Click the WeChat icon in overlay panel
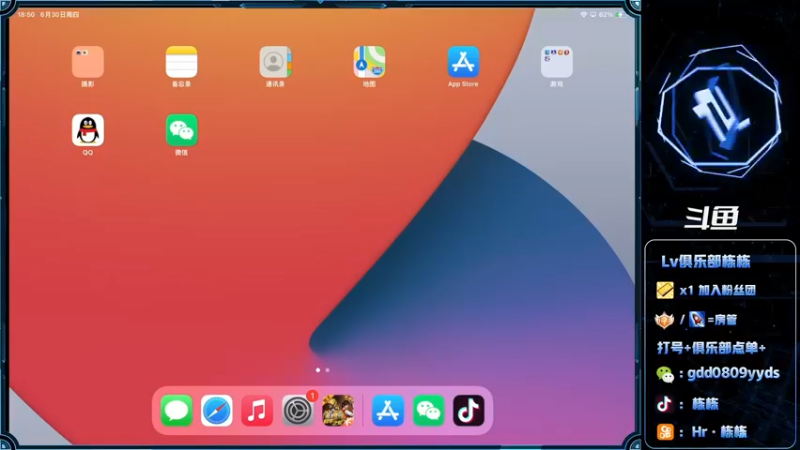 click(x=665, y=374)
